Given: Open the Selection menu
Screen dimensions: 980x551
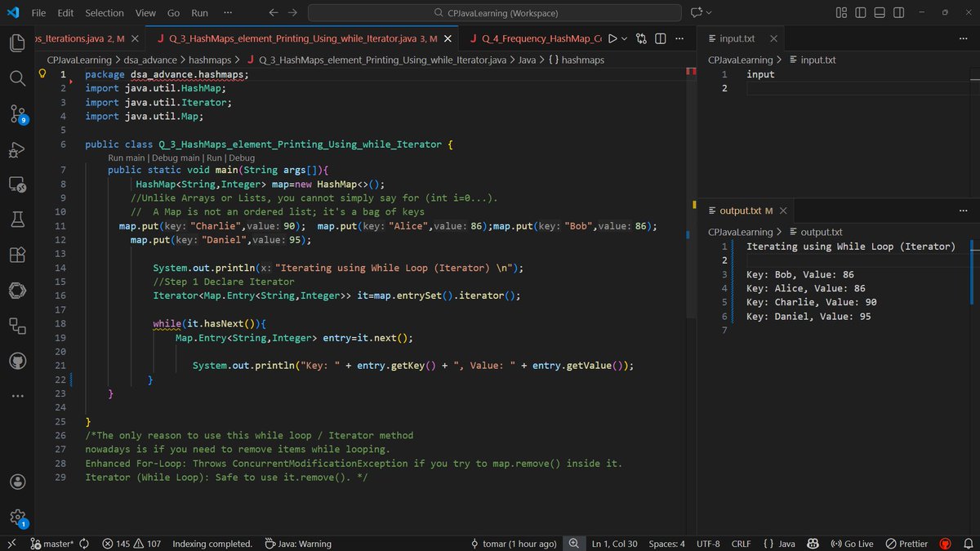Looking at the screenshot, I should click(105, 13).
